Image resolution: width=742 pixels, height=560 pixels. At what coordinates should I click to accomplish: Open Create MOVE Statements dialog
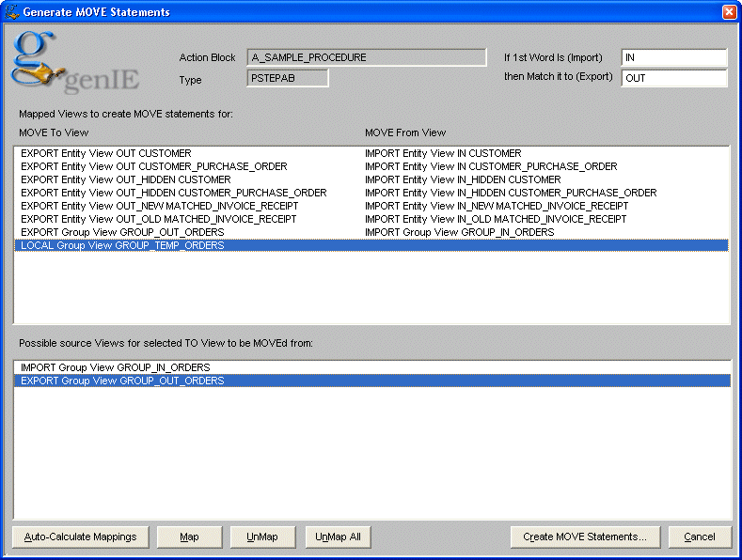point(585,537)
